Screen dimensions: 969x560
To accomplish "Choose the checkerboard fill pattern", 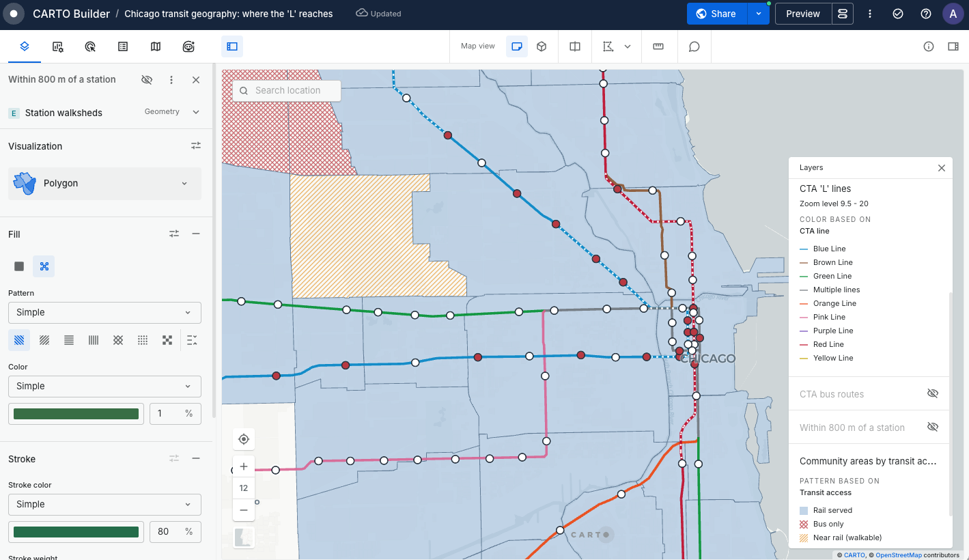I will [x=167, y=340].
